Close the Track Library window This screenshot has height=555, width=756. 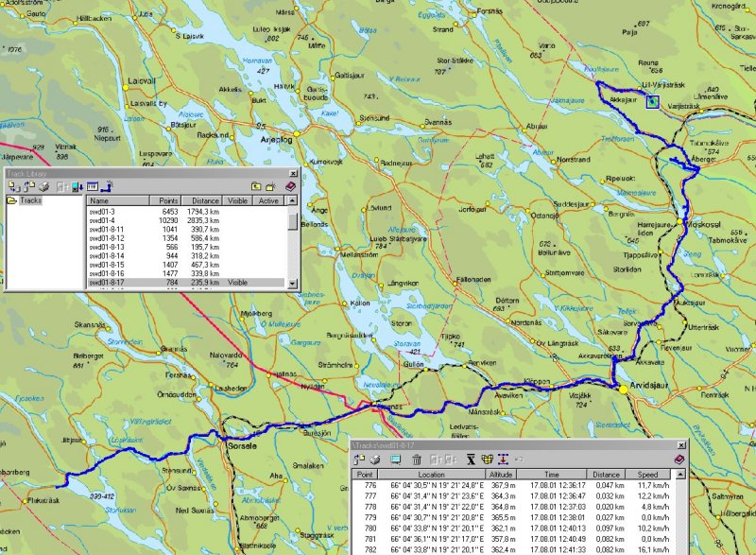[x=290, y=173]
